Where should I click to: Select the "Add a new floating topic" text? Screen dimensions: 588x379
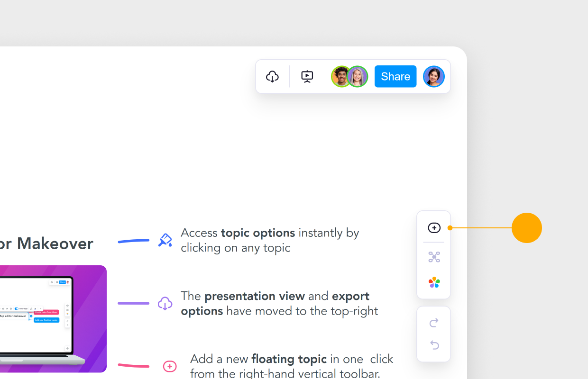coord(292,366)
